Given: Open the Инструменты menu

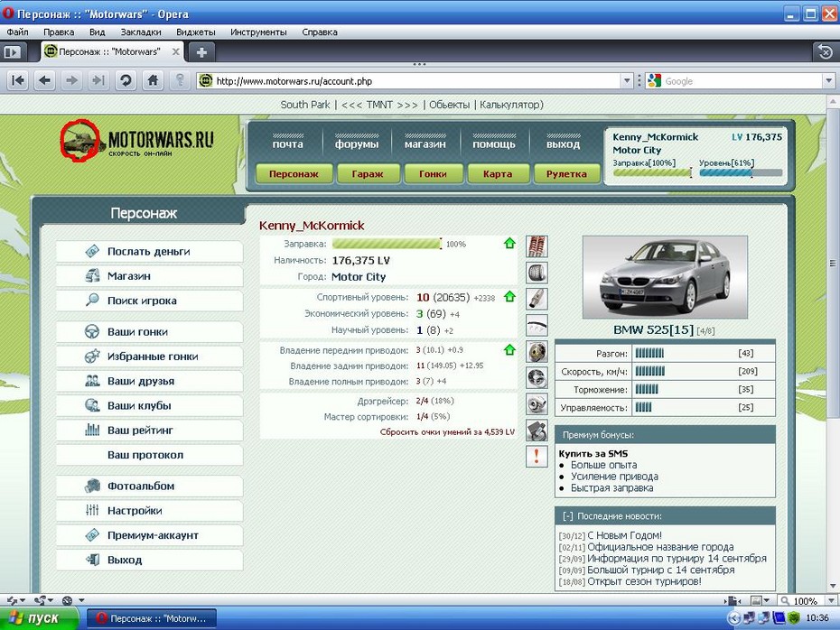Looking at the screenshot, I should (x=258, y=32).
